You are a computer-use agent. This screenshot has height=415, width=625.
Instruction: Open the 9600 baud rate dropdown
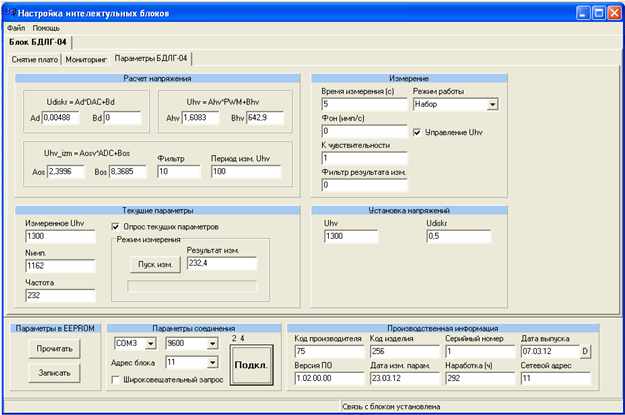coord(213,344)
